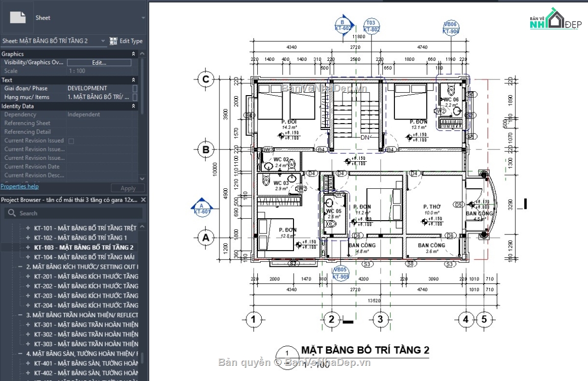Select KT-402 sheet in Project Browser
This screenshot has width=588, height=381.
[86, 373]
